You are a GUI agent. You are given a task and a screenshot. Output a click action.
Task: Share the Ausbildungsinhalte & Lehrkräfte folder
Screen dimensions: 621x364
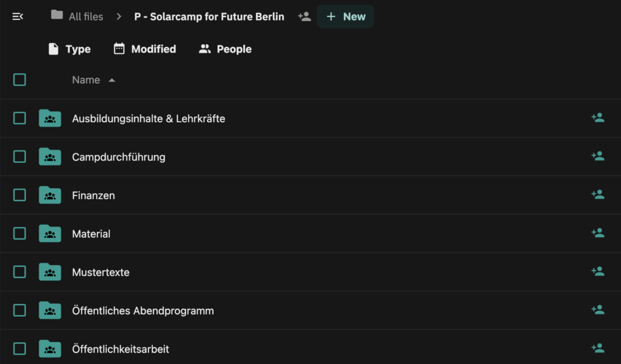click(597, 118)
